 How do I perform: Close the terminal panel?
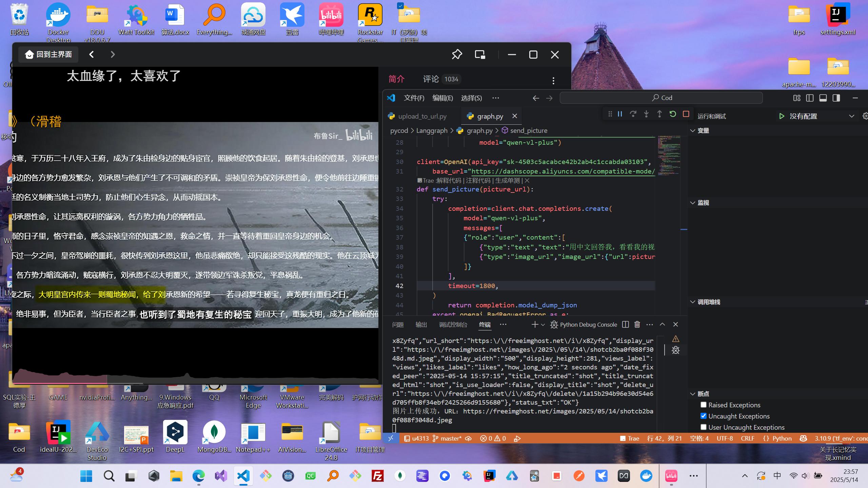[675, 325]
